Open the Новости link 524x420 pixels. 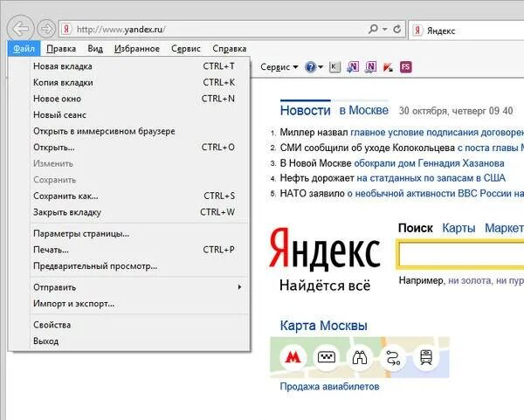pyautogui.click(x=305, y=111)
